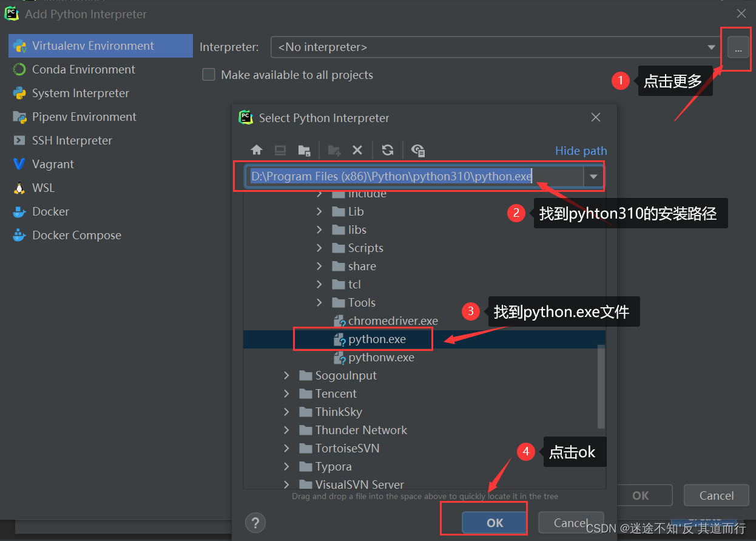756x541 pixels.
Task: Click the file tree vertical scrollbar
Action: click(601, 386)
